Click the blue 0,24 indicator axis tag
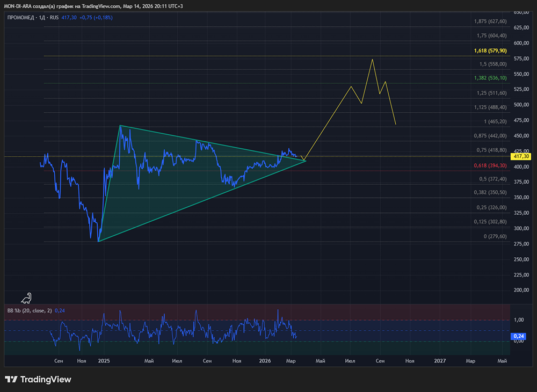 519,336
